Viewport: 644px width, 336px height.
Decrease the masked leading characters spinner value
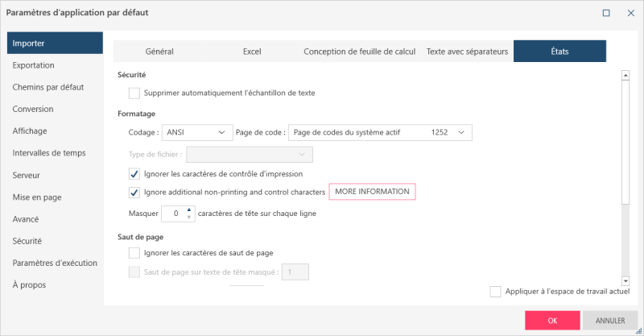click(189, 218)
